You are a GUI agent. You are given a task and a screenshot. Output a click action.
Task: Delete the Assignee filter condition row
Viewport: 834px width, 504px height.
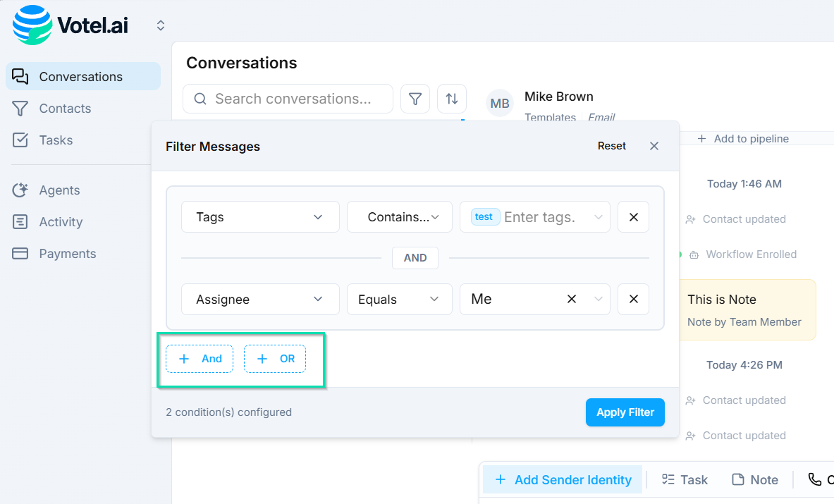click(x=633, y=300)
